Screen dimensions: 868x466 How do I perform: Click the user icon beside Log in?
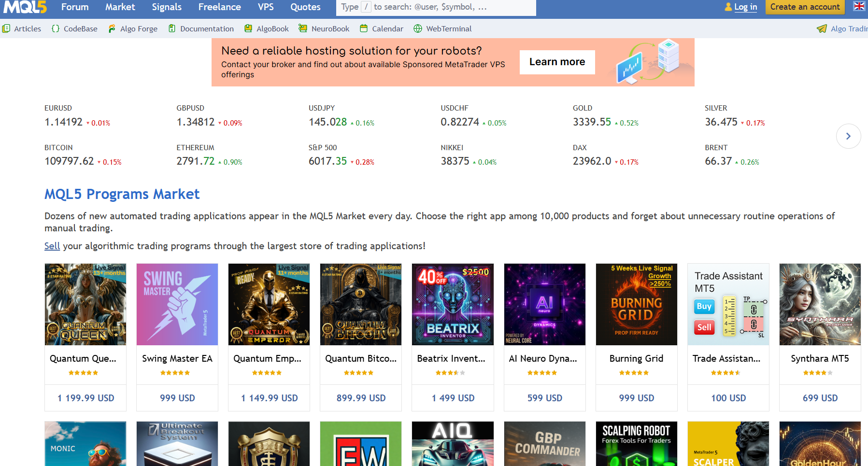(x=728, y=7)
